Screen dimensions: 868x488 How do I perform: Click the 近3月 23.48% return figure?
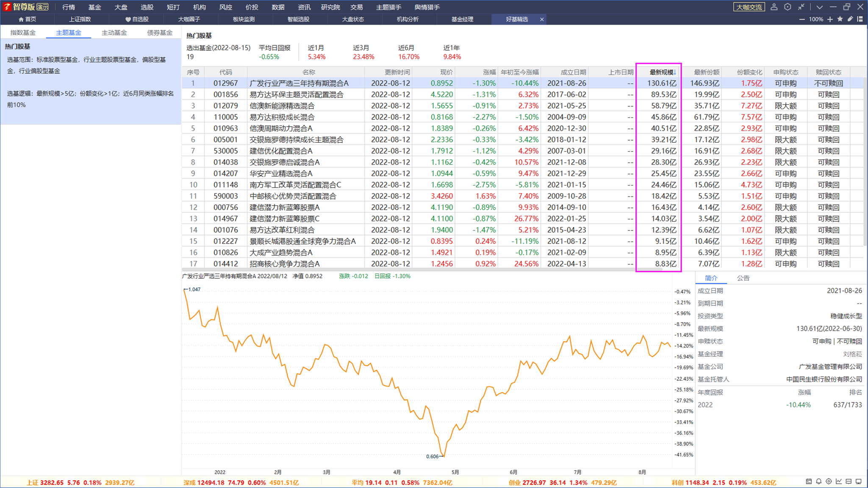(x=363, y=57)
